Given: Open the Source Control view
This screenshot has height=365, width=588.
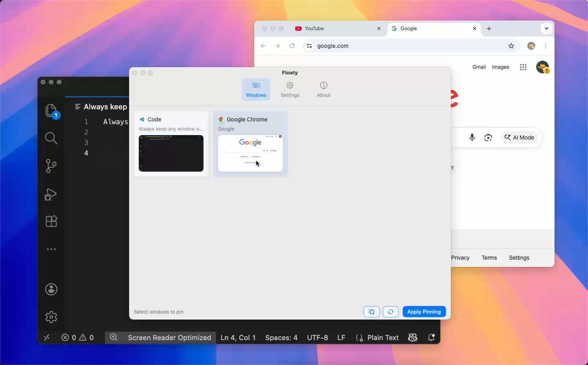Looking at the screenshot, I should (x=51, y=166).
